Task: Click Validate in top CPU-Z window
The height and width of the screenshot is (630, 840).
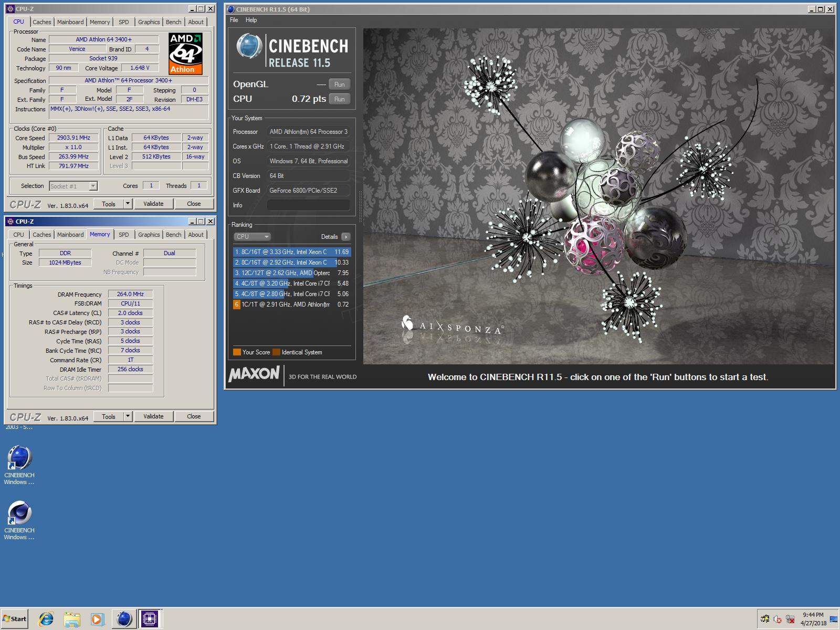Action: point(153,204)
